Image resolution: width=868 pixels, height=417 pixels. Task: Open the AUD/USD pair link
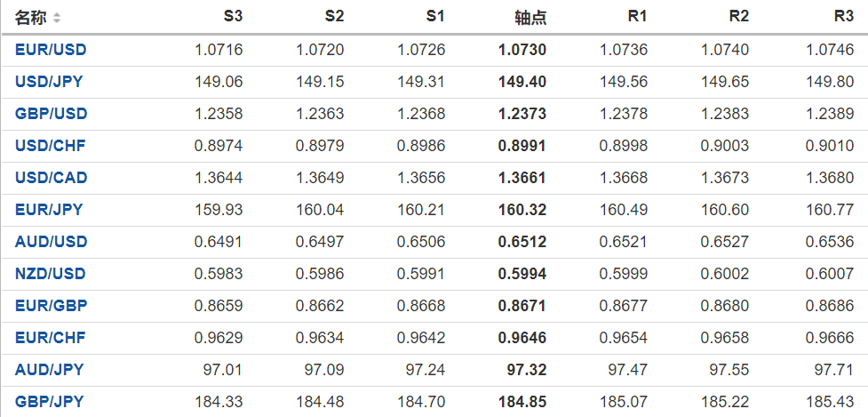pos(51,242)
